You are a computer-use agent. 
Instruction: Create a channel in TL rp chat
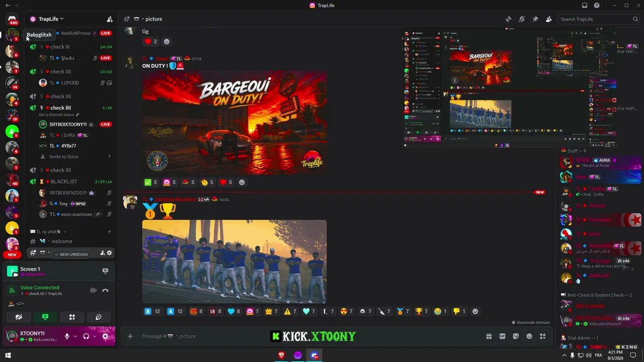pos(109,232)
